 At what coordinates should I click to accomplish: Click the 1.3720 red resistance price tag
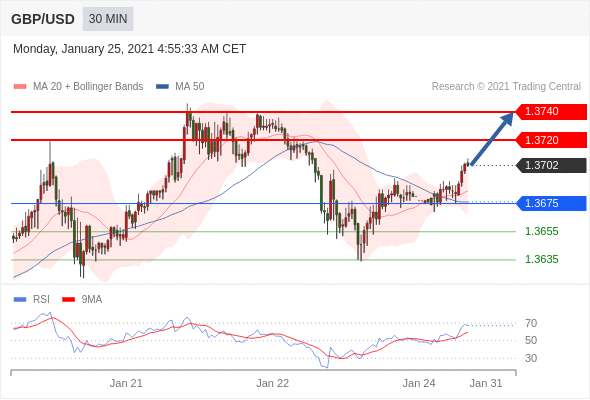coord(551,140)
